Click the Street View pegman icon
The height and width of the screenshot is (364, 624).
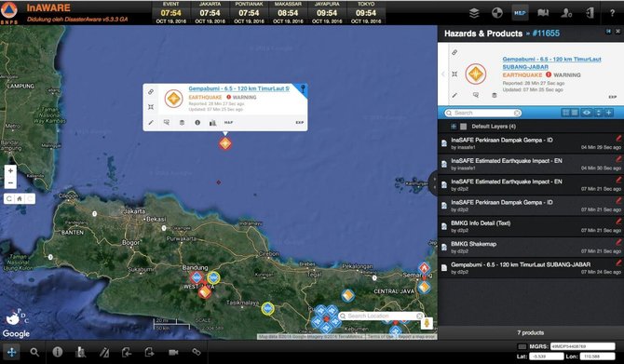pos(427,323)
